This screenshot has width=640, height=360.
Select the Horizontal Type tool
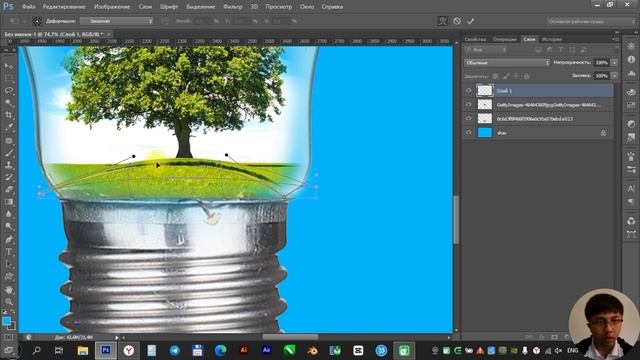point(9,252)
